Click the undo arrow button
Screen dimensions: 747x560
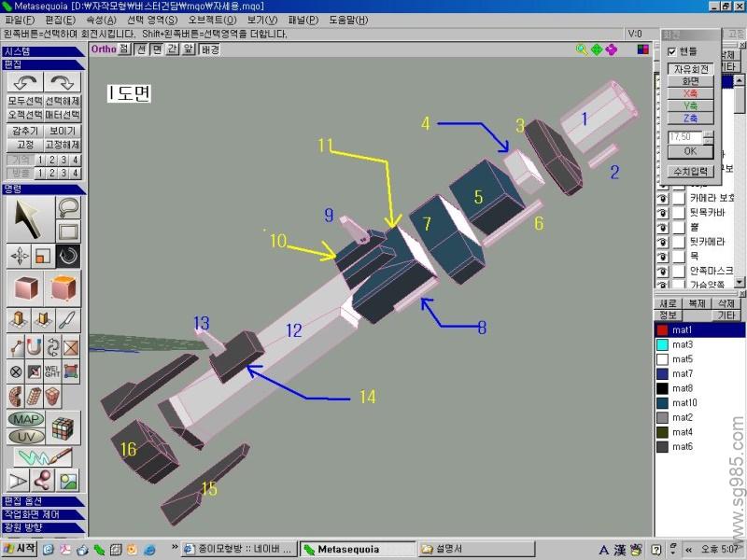[x=22, y=82]
